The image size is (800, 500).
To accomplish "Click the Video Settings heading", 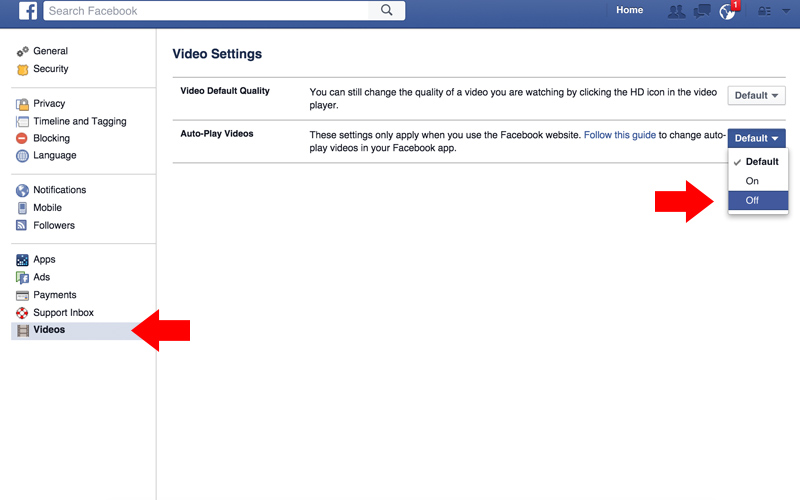I will (x=217, y=54).
